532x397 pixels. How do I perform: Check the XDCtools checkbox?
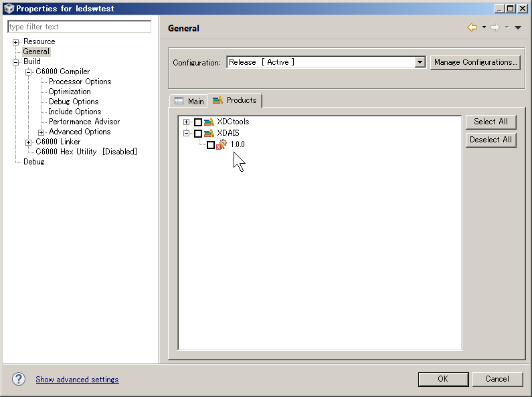coord(198,122)
